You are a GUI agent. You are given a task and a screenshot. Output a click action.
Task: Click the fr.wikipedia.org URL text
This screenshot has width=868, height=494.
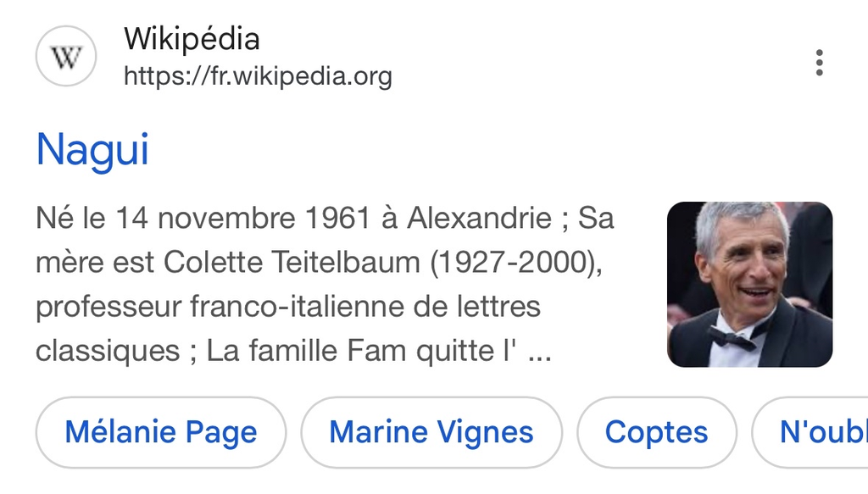(294, 77)
